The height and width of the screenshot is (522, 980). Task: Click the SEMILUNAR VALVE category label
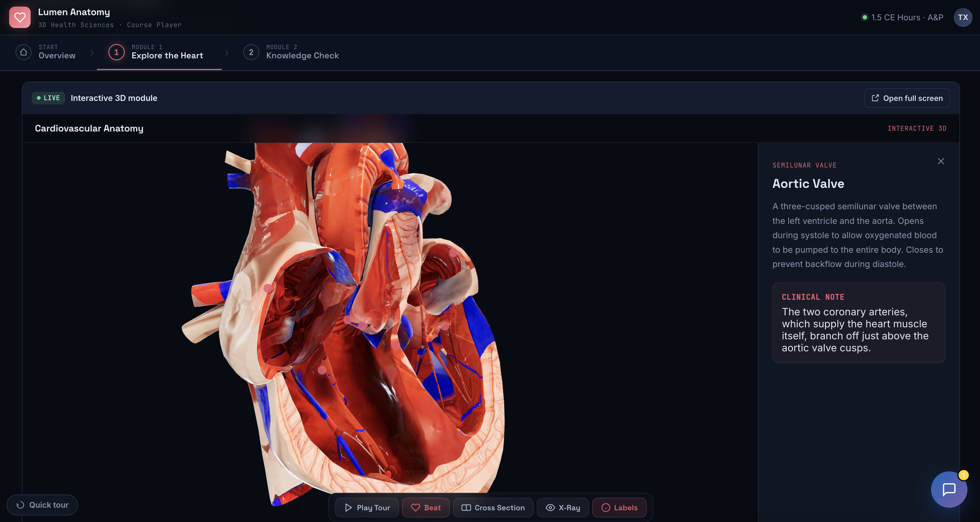[804, 166]
